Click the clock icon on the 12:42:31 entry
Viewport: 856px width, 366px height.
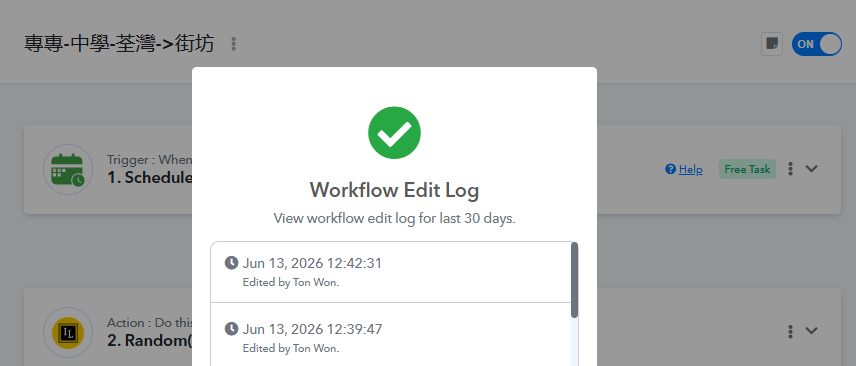231,263
